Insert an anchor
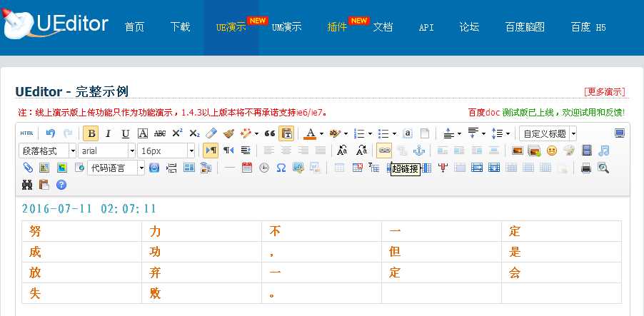Viewport: 644px width, 316px height. point(418,151)
